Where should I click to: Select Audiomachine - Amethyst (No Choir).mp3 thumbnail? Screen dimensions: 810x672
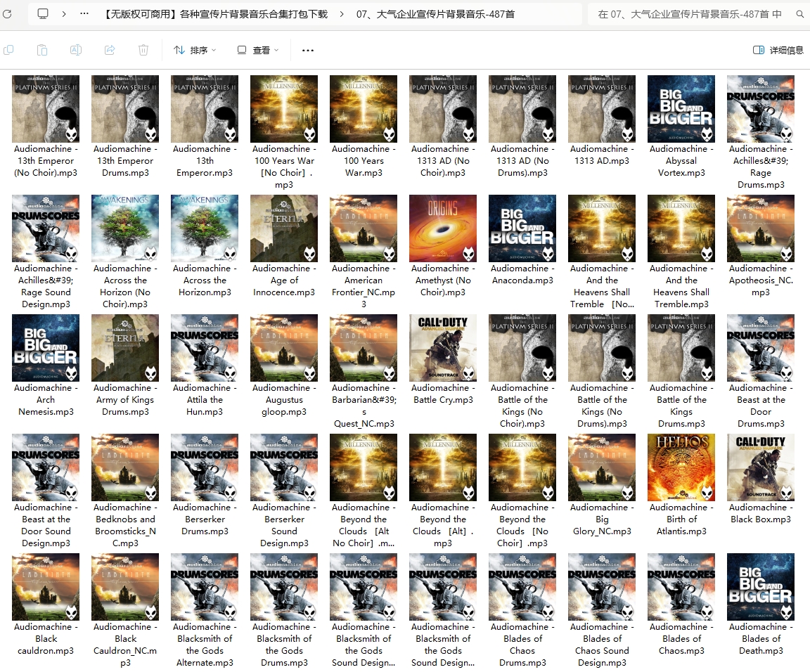[x=443, y=228]
